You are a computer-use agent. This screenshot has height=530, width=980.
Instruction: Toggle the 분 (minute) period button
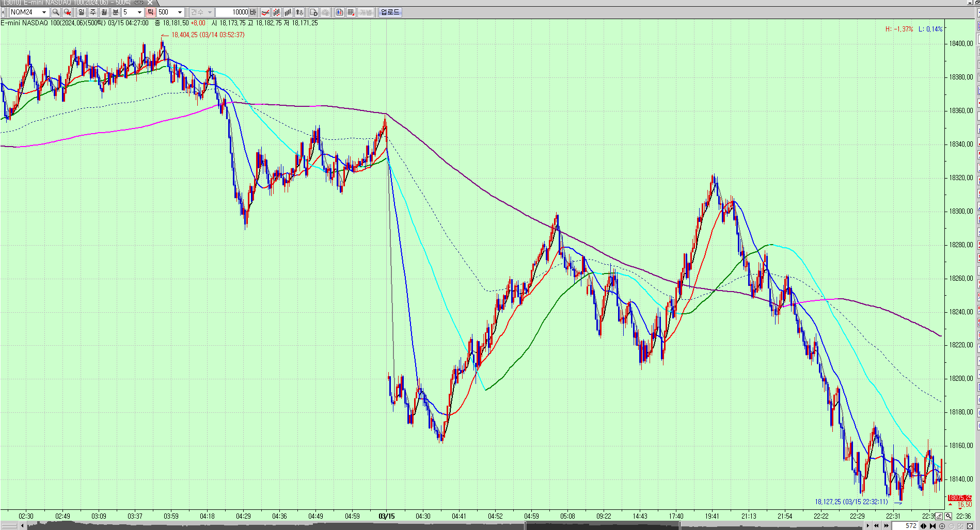(x=115, y=12)
